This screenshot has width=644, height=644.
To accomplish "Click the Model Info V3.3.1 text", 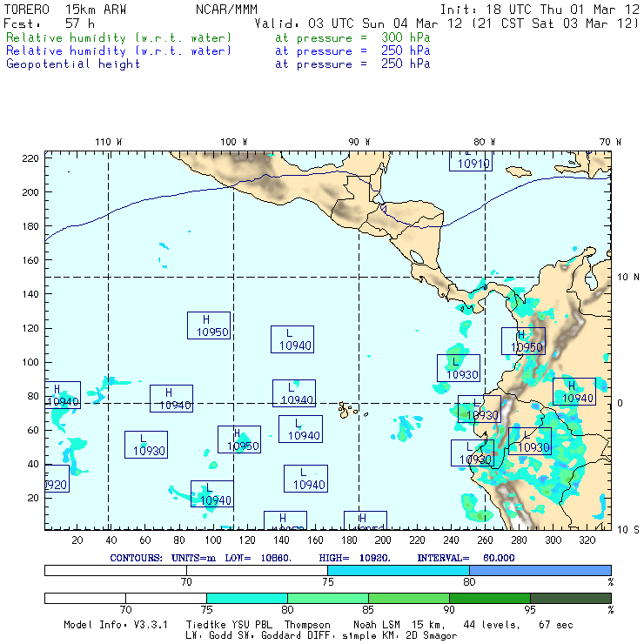I will click(113, 625).
